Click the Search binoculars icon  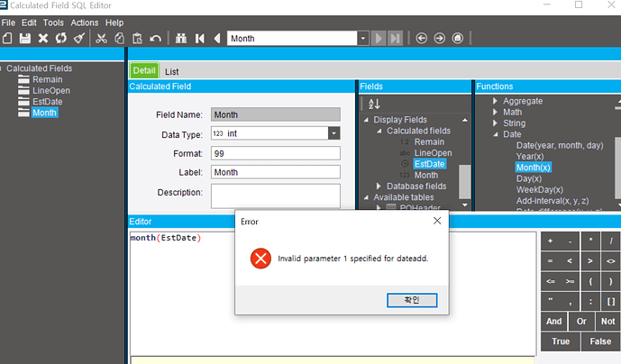(181, 39)
